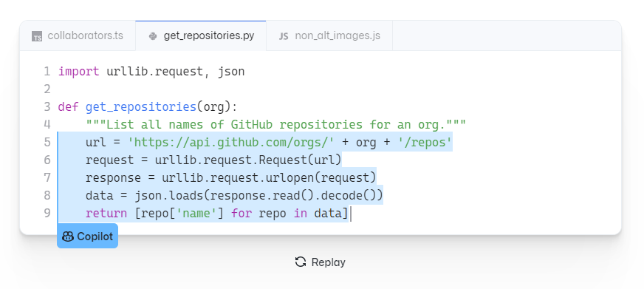Click line number 7 in the gutter
The height and width of the screenshot is (289, 644).
point(47,177)
